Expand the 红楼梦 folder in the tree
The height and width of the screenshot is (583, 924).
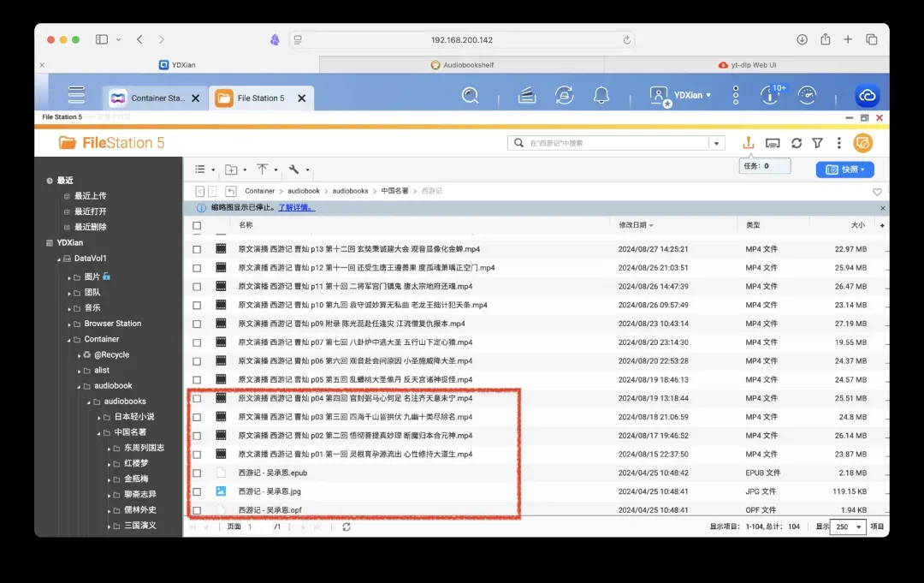[x=110, y=463]
